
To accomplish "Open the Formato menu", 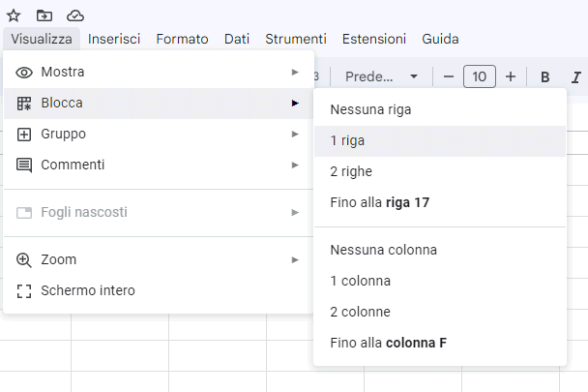I will pyautogui.click(x=182, y=39).
